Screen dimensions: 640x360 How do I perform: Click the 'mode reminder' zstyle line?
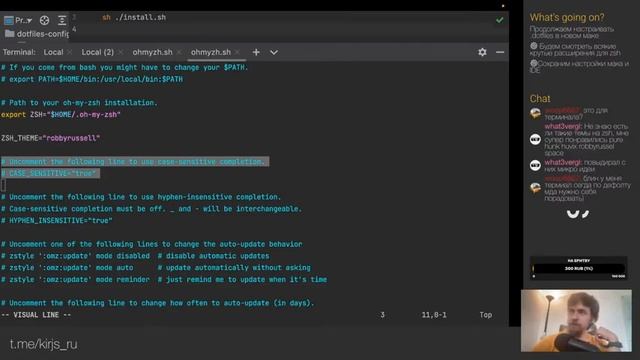pos(164,280)
